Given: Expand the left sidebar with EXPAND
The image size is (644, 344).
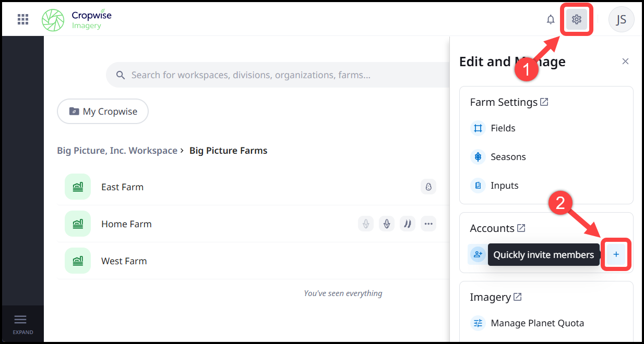Looking at the screenshot, I should [x=23, y=324].
